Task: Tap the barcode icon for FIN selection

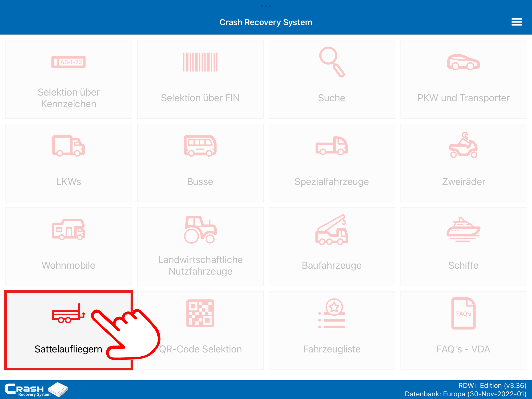Action: click(200, 62)
